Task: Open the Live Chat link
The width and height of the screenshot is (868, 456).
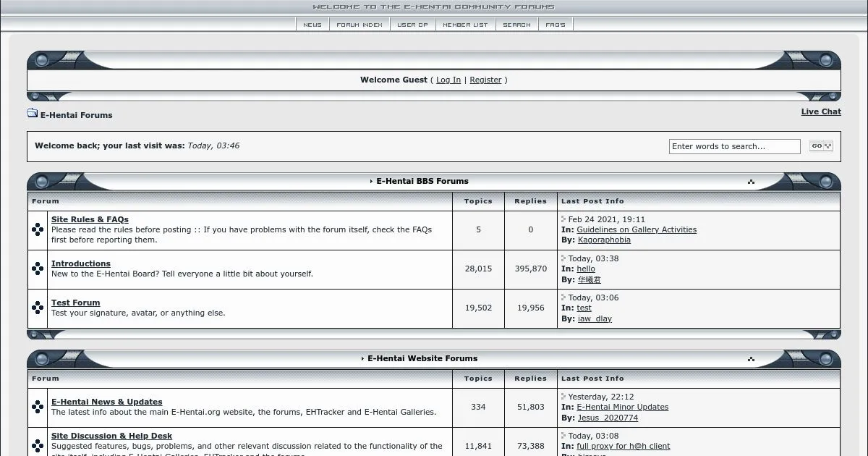Action: point(821,111)
